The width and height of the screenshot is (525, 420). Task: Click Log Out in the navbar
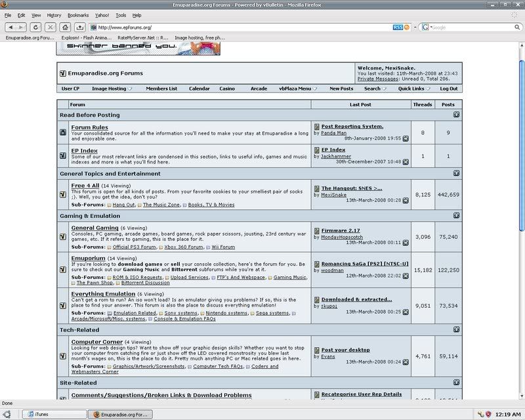[x=449, y=89]
